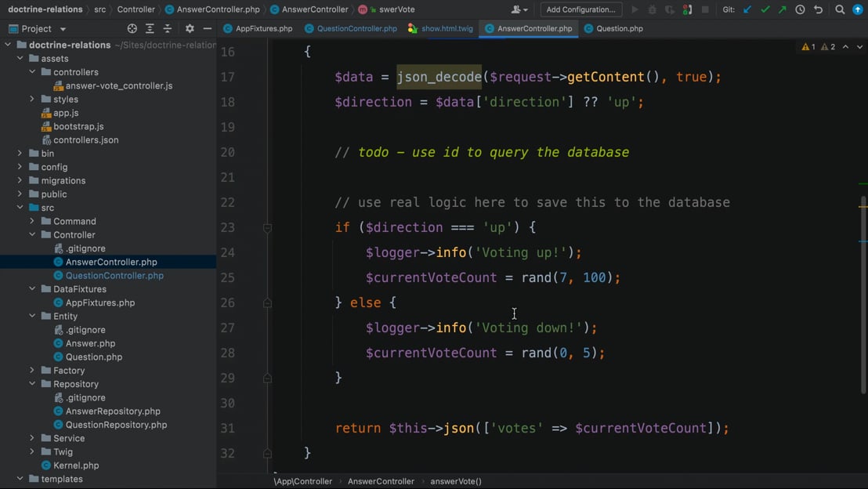The height and width of the screenshot is (489, 868).
Task: Open Git history clock icon
Action: point(800,9)
